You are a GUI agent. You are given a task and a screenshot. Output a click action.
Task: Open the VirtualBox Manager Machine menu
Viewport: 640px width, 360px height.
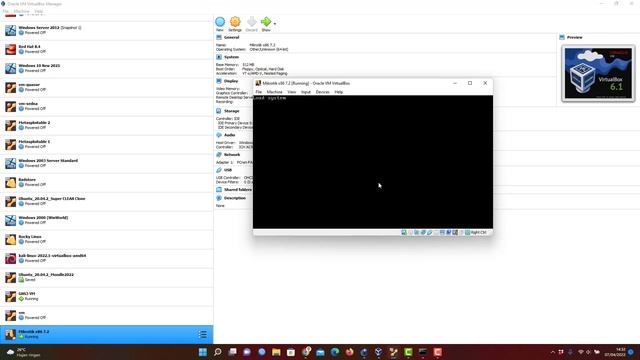coord(22,11)
